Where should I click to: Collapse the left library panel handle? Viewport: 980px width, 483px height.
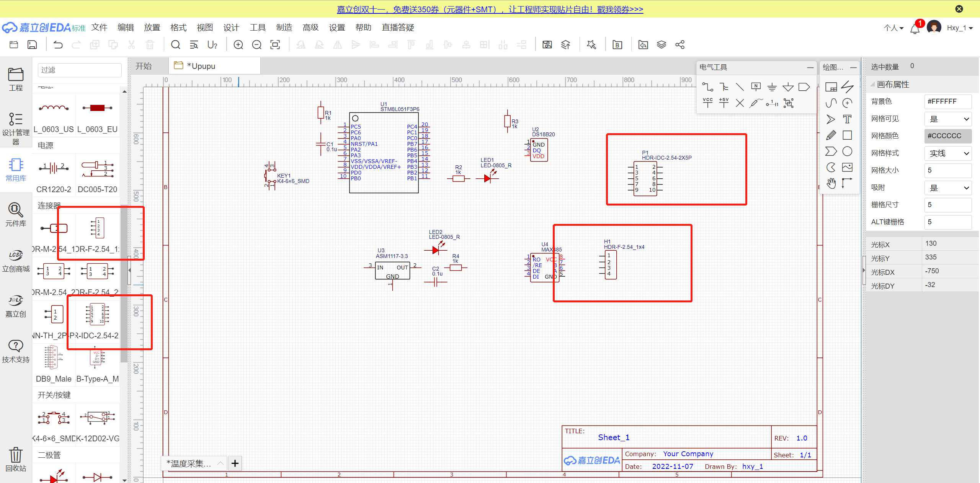click(129, 270)
